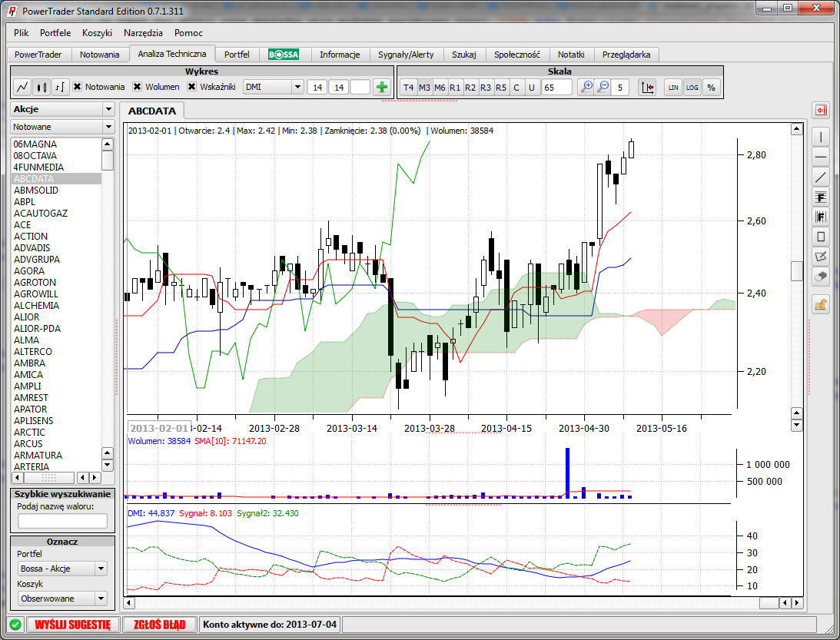Select the R1 range button
The height and width of the screenshot is (640, 840).
(x=455, y=88)
